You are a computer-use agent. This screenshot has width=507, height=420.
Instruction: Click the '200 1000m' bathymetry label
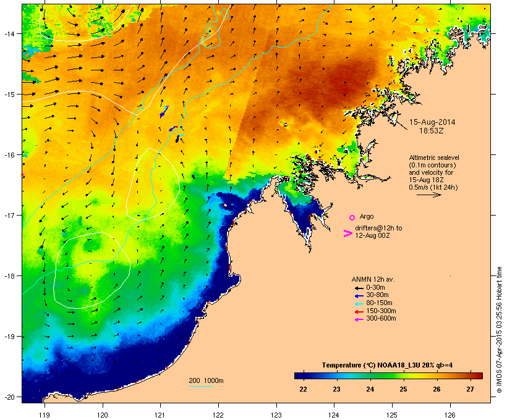click(206, 380)
